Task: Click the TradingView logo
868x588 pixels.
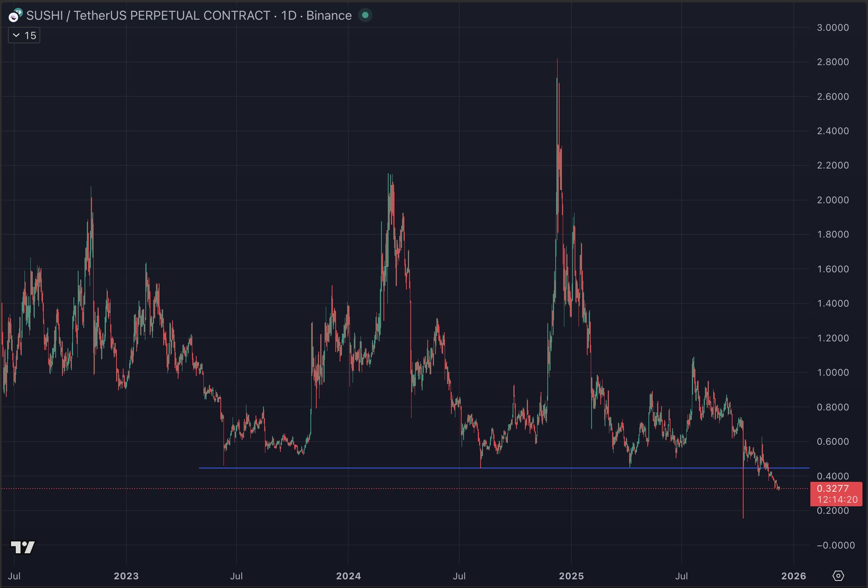Action: pos(22,547)
